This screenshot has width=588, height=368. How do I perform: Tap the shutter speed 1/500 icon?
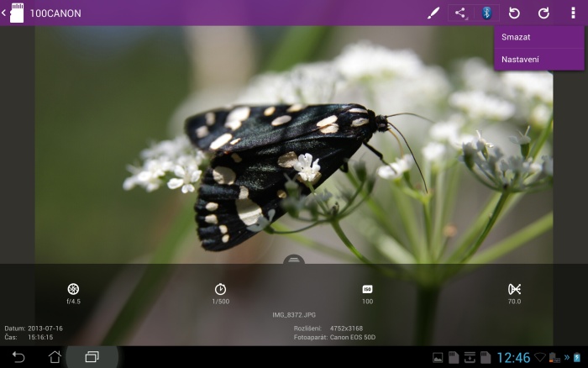coord(220,289)
